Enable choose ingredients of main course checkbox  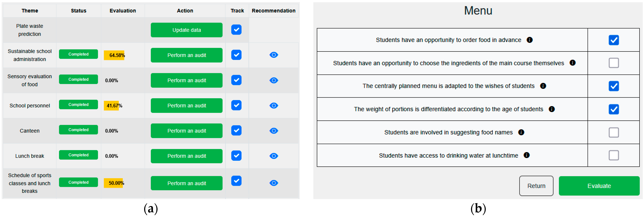[x=613, y=63]
